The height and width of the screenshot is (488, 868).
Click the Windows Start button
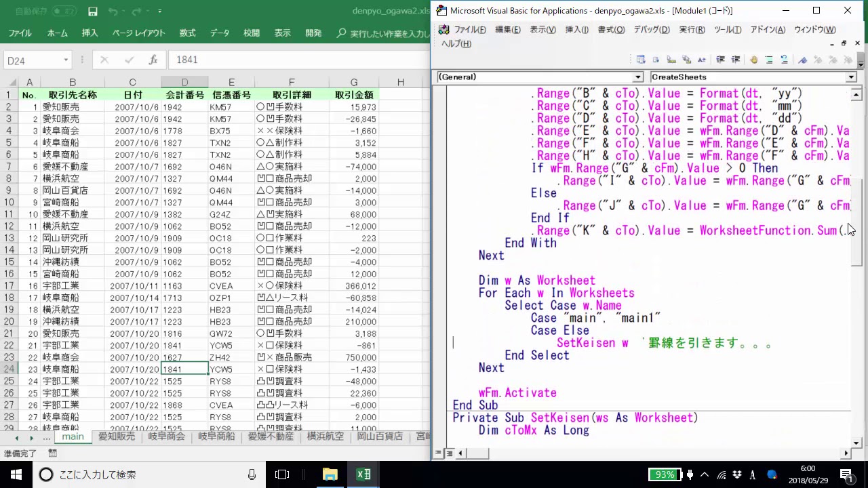tap(16, 474)
